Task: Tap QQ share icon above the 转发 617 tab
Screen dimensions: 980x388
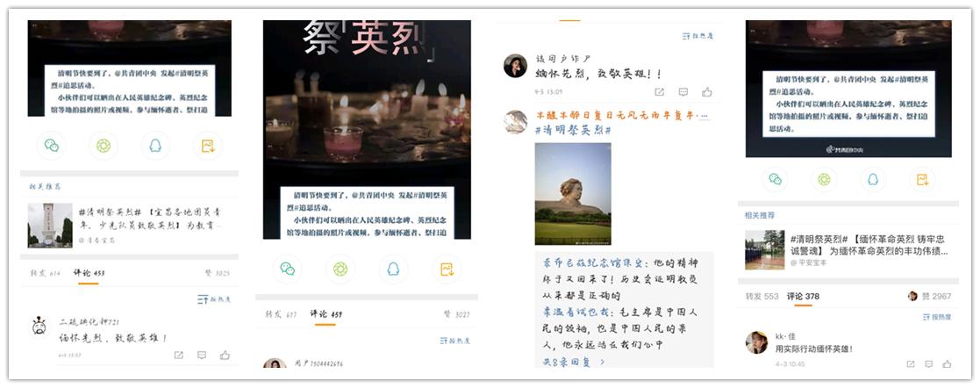Action: pos(393,269)
